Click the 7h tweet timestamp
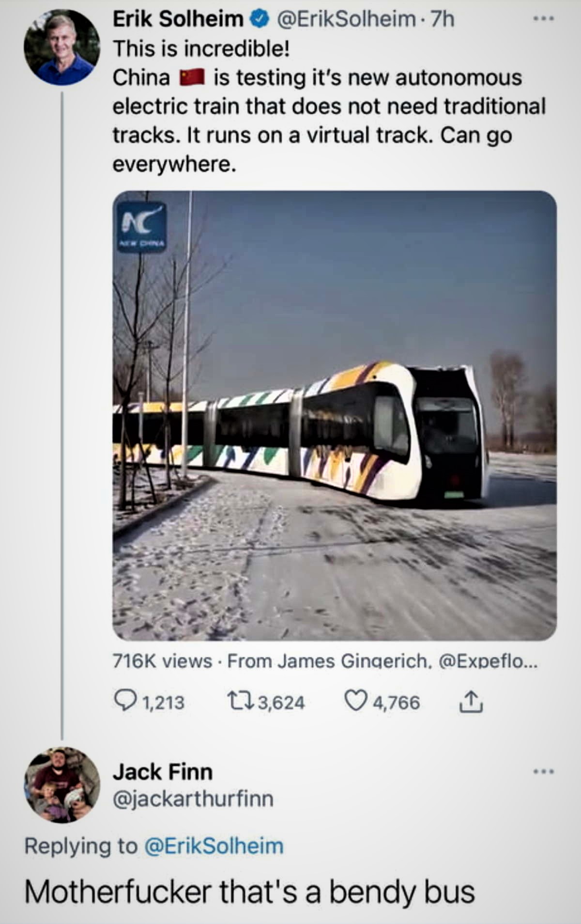 [x=443, y=19]
